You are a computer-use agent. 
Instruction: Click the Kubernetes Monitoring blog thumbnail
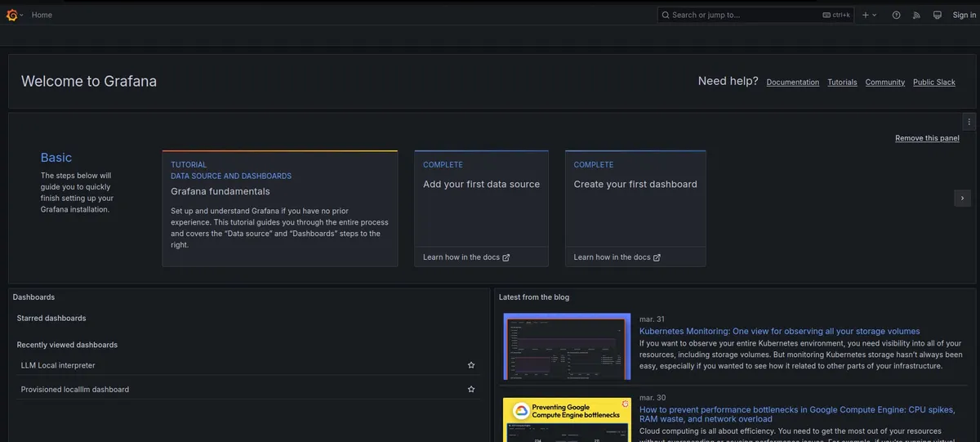click(x=567, y=346)
